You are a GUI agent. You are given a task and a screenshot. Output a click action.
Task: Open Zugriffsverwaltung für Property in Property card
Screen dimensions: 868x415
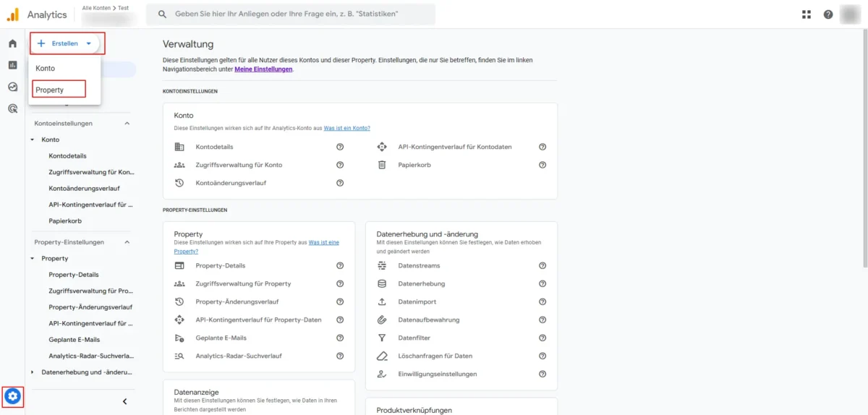pyautogui.click(x=243, y=283)
